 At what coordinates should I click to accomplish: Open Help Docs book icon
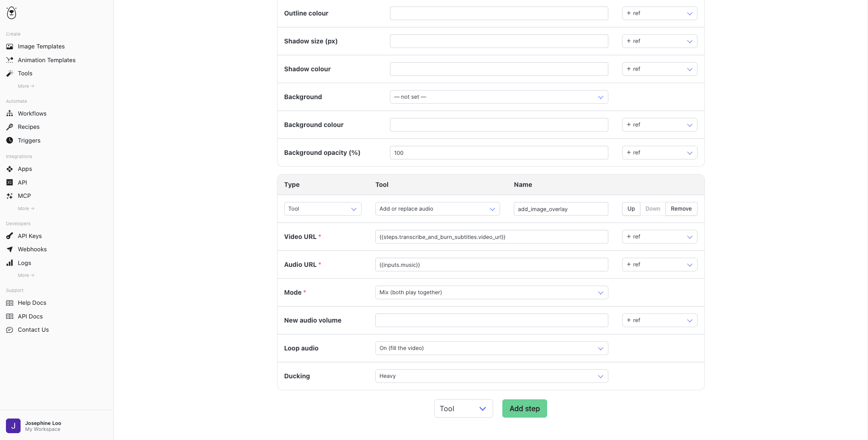point(10,303)
